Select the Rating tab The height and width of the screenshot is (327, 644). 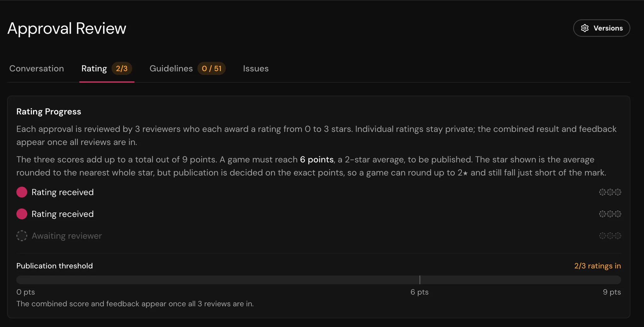tap(107, 69)
